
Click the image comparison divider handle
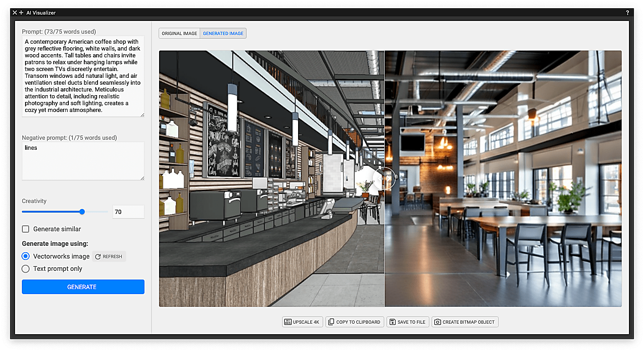[x=384, y=178]
